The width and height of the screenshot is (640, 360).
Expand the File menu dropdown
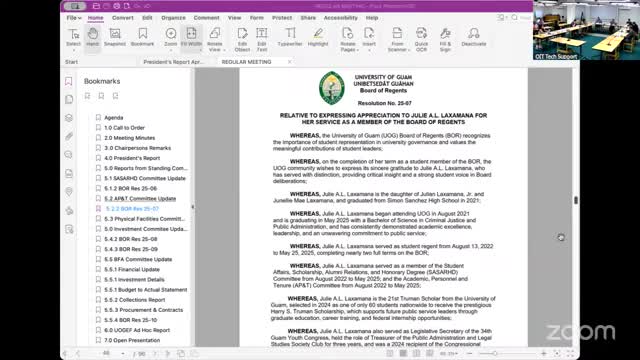coord(74,18)
